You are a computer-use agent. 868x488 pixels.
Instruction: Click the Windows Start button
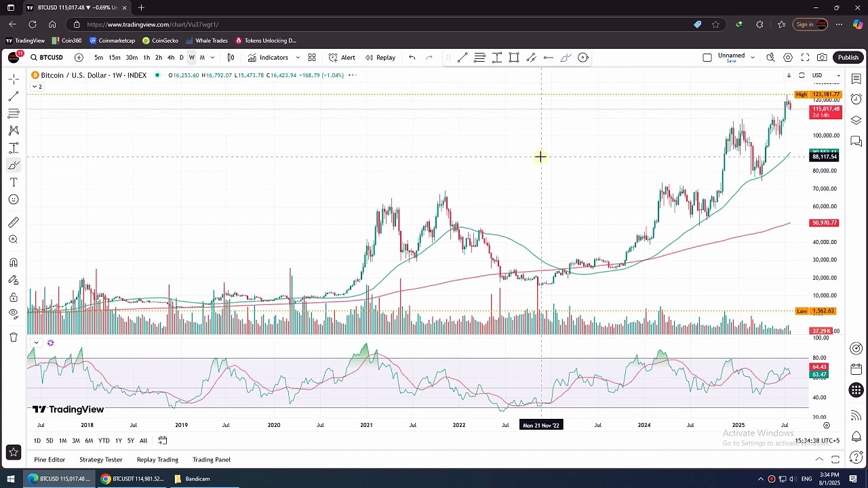point(10,479)
